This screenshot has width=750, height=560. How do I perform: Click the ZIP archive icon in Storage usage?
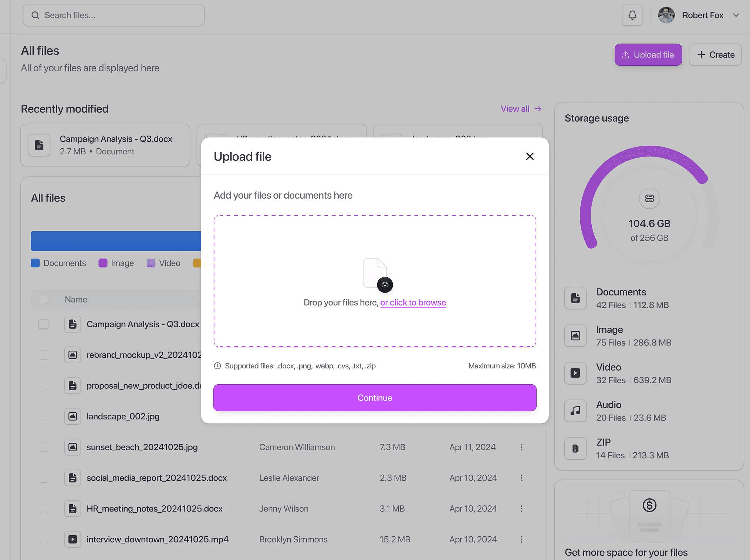pos(575,448)
